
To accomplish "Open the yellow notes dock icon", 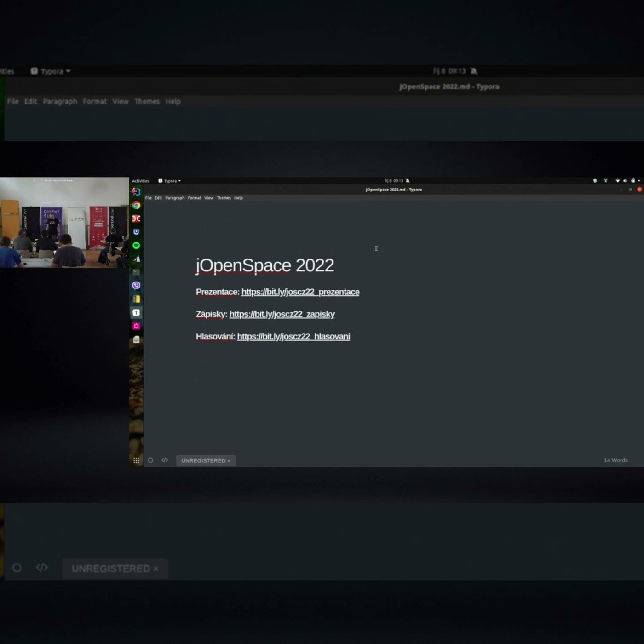I will pos(136,299).
